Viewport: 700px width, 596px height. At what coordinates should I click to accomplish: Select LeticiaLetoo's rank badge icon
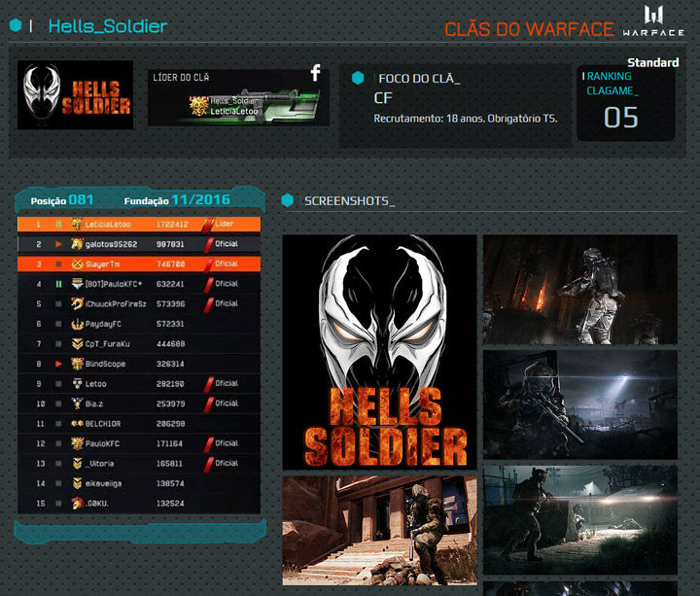(77, 225)
